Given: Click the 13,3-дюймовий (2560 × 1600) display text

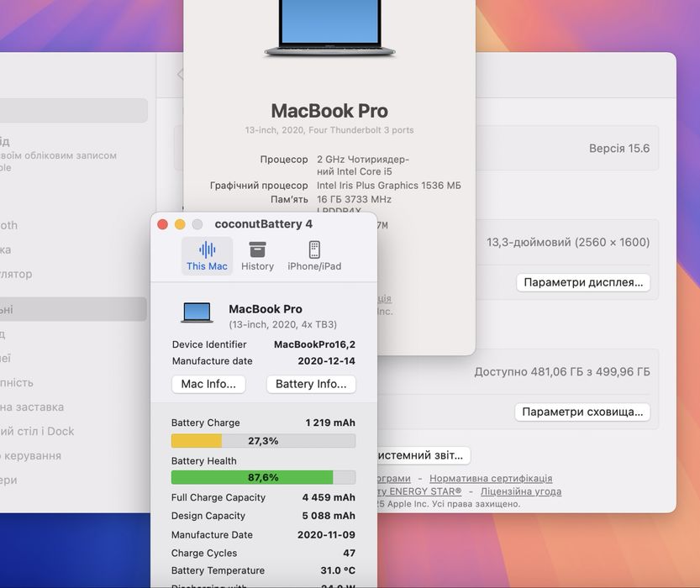Looking at the screenshot, I should coord(568,242).
